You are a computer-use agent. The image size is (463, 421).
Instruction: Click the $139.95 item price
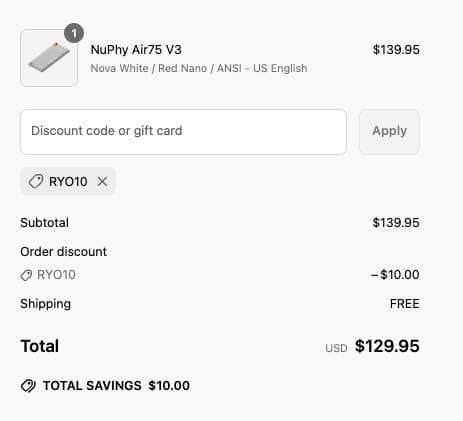[x=396, y=50]
